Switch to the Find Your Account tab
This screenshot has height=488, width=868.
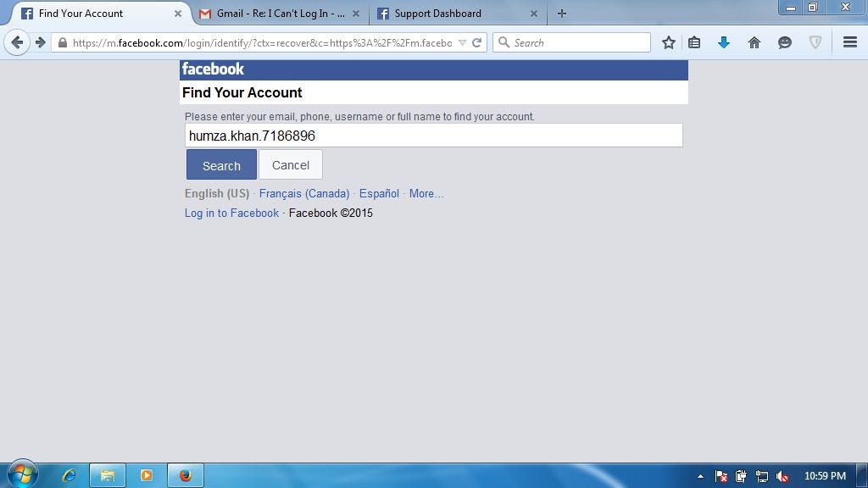(98, 14)
